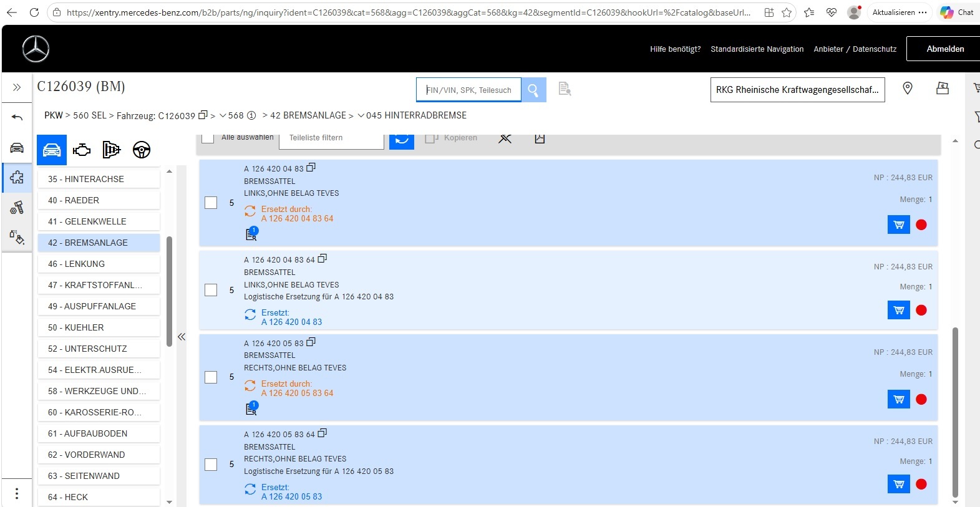Open Anbieter / Datenschutz link
980x507 pixels.
click(855, 49)
